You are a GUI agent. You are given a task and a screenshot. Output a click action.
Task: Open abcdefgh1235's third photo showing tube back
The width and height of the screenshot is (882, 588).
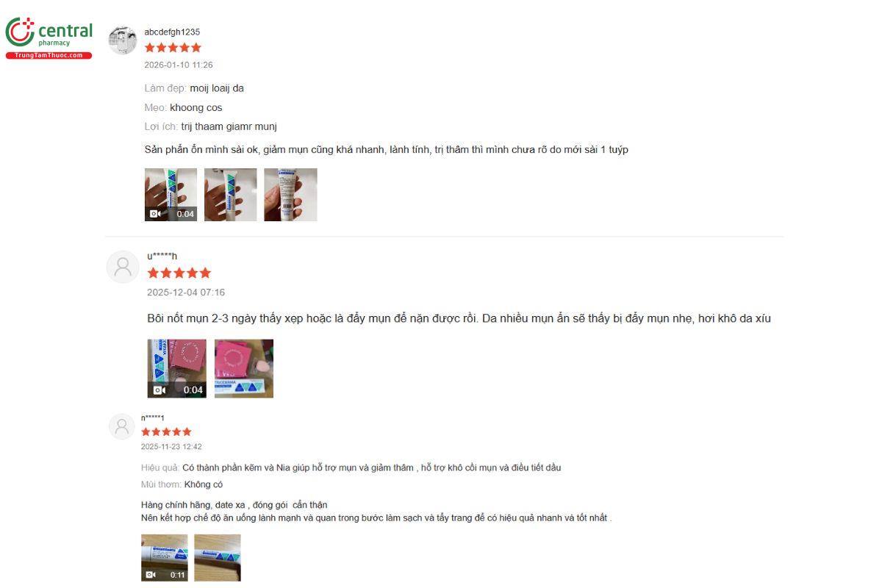pos(290,195)
